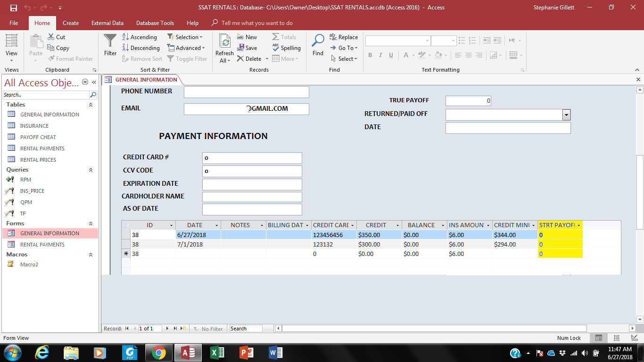
Task: Open the External Data tab
Action: [107, 23]
